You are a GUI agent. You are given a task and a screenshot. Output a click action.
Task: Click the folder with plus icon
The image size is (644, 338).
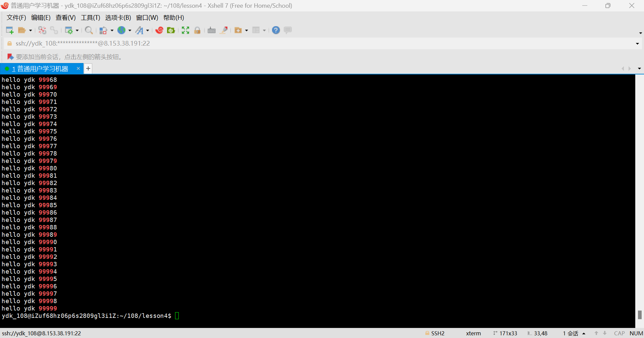tap(238, 31)
